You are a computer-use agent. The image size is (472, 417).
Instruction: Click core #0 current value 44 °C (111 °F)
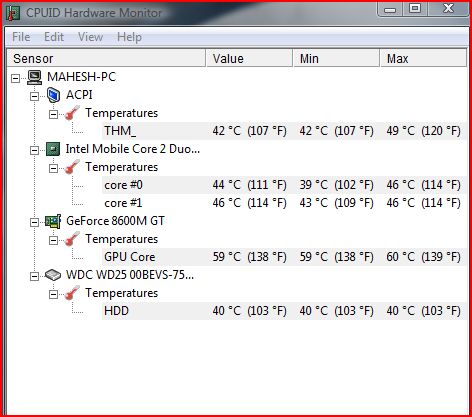(249, 185)
